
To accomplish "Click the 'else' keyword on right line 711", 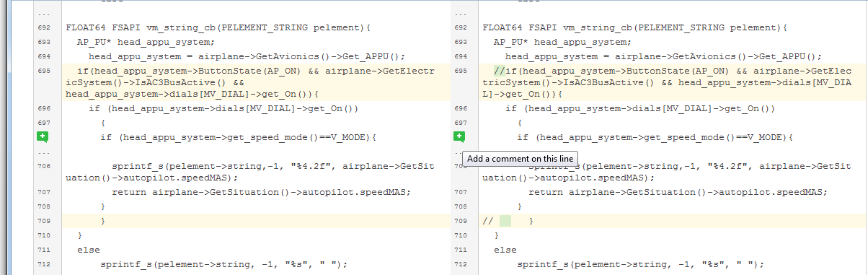I will click(x=505, y=250).
